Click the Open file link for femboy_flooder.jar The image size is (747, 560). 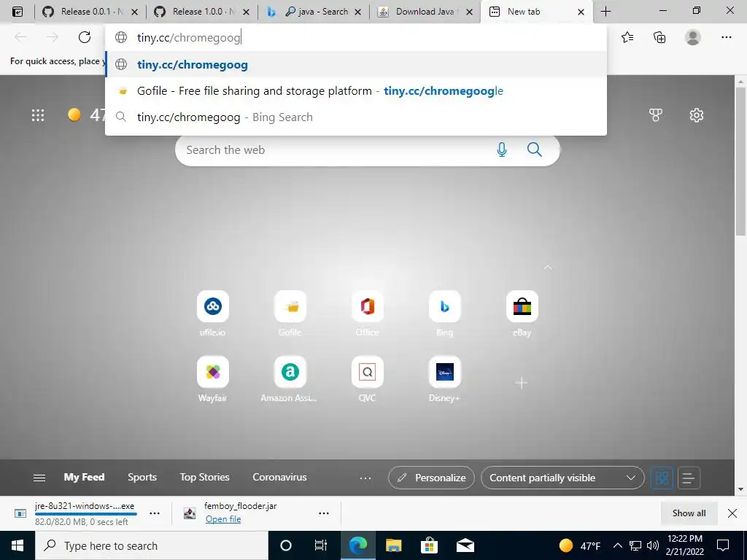click(x=223, y=519)
